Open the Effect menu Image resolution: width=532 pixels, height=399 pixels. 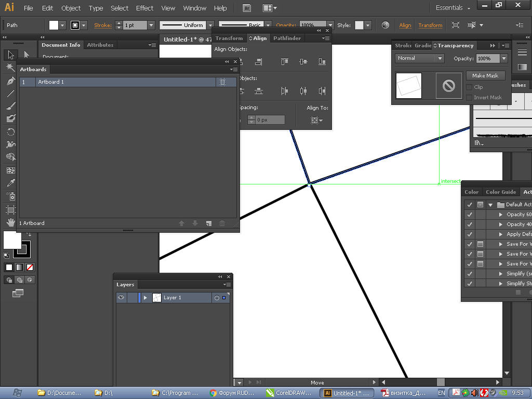coord(144,8)
